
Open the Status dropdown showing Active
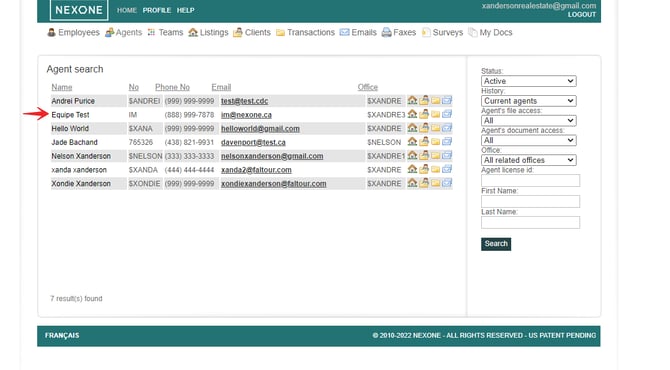tap(529, 81)
